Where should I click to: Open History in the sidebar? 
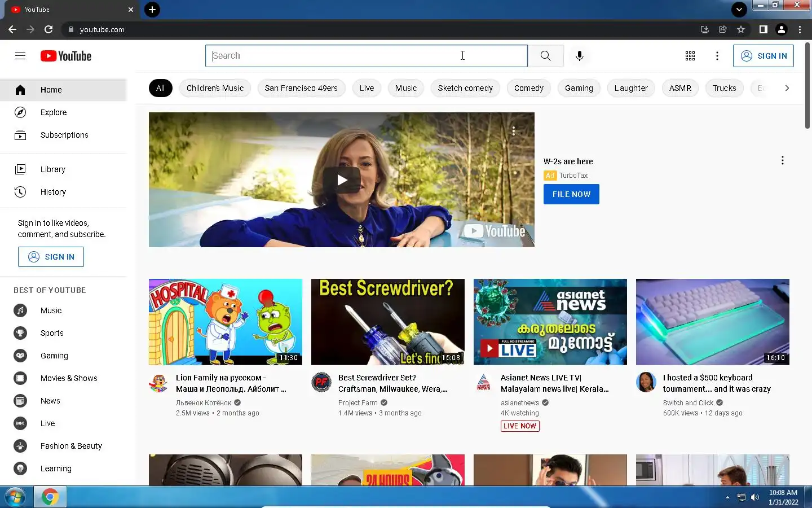(63, 192)
